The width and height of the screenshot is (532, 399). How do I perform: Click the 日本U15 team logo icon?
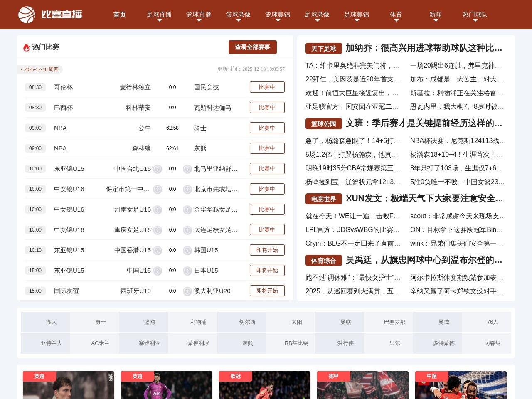pyautogui.click(x=187, y=271)
